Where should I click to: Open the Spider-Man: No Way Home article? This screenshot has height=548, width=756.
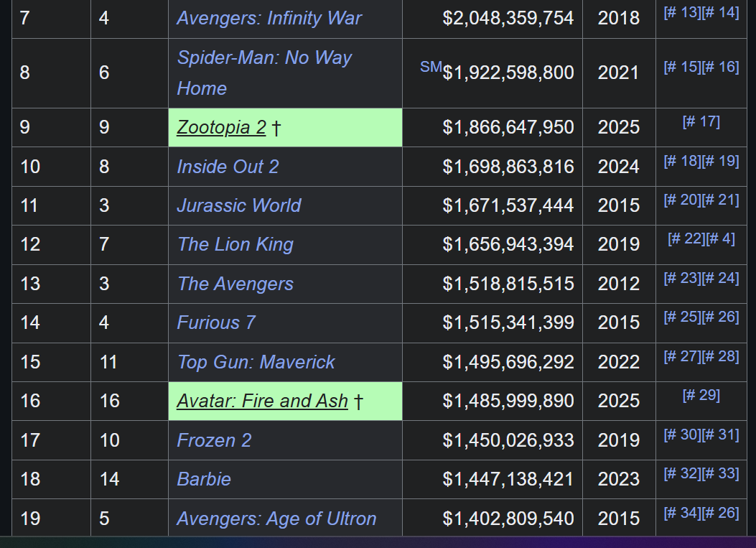[x=264, y=73]
